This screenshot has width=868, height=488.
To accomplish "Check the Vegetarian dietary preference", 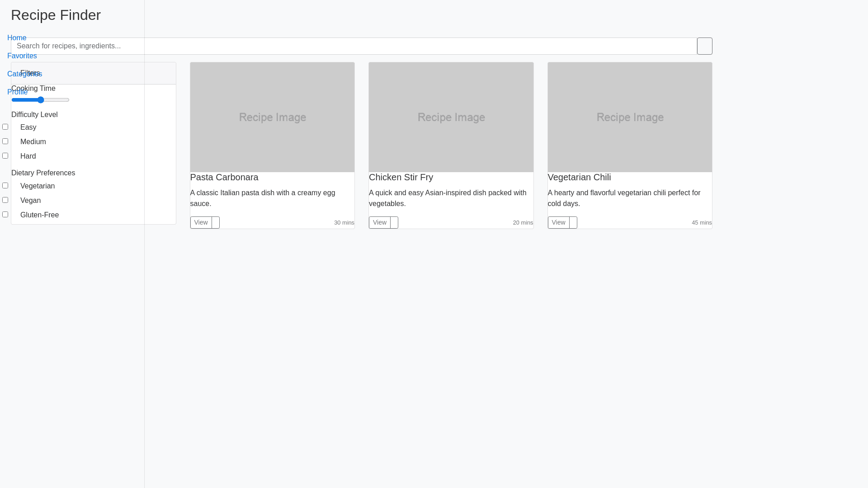I will pyautogui.click(x=5, y=186).
